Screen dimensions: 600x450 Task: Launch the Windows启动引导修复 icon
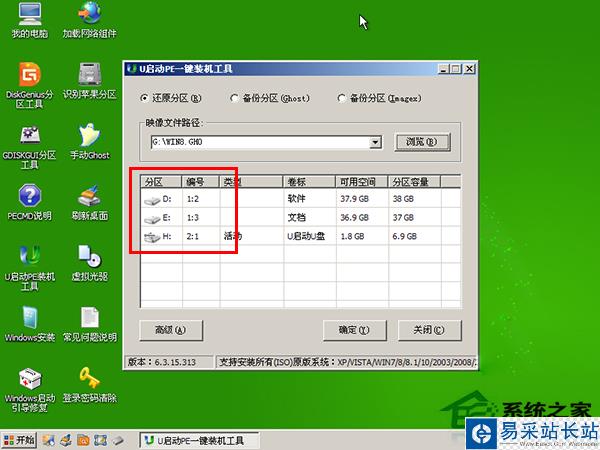[x=30, y=390]
